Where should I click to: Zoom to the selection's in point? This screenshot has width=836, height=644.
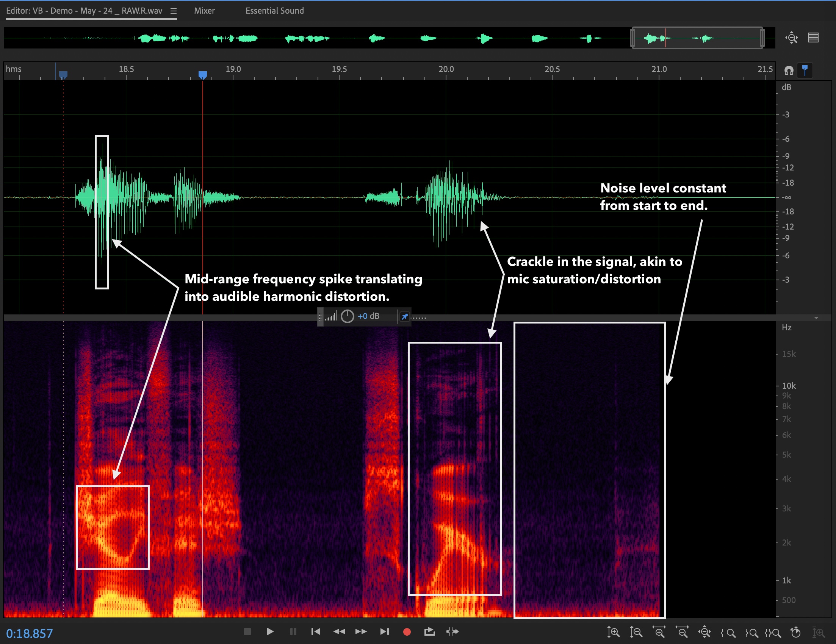[728, 633]
